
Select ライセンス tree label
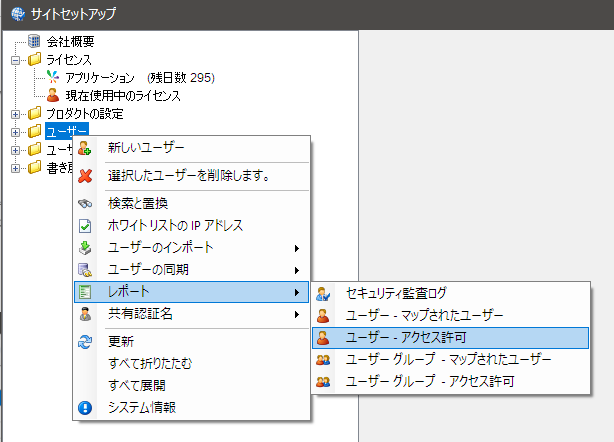[69, 60]
